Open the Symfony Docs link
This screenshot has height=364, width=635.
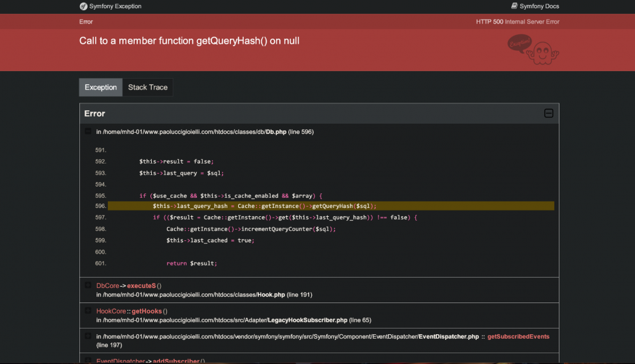pyautogui.click(x=535, y=6)
